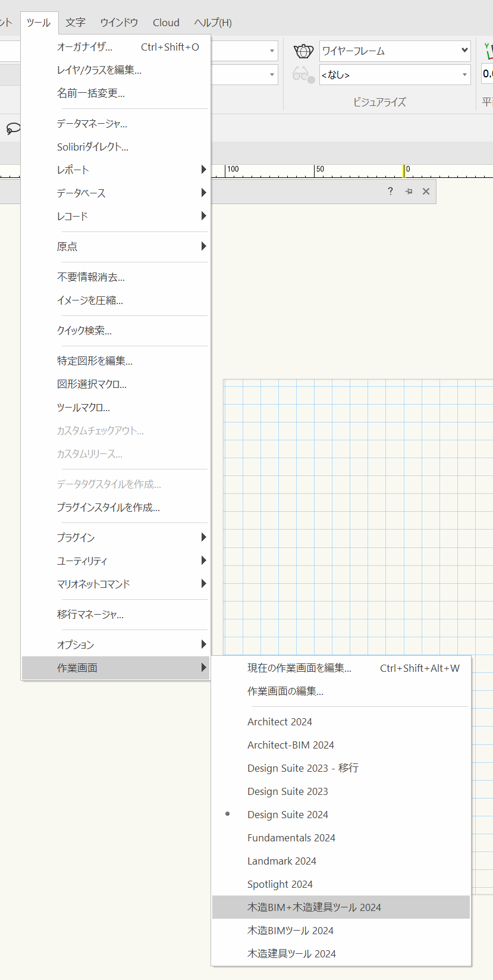Image resolution: width=493 pixels, height=980 pixels.
Task: Open 移行マネージャ... from menu
Action: (x=115, y=614)
